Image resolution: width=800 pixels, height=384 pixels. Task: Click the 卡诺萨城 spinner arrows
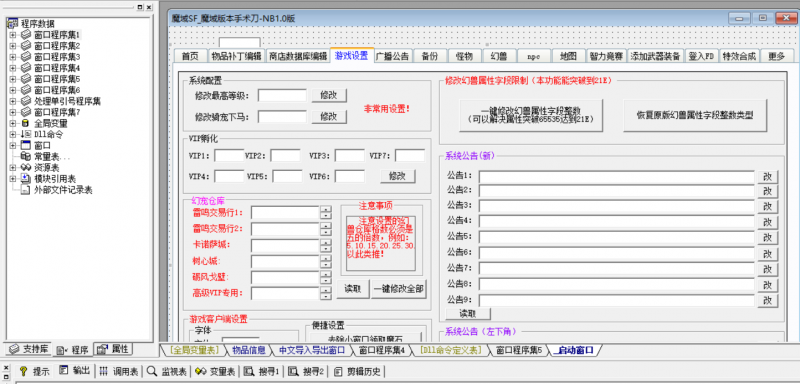pyautogui.click(x=326, y=245)
